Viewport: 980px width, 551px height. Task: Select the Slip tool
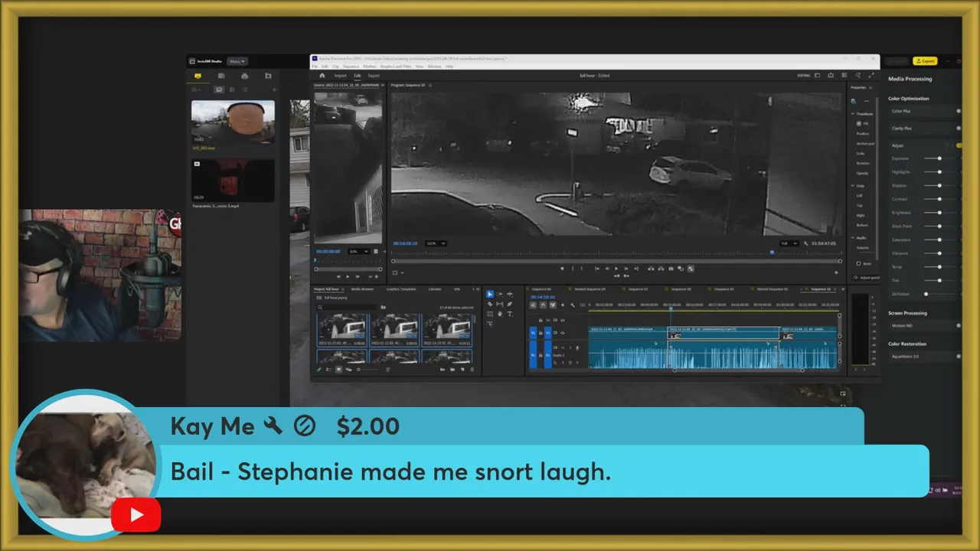click(x=500, y=304)
